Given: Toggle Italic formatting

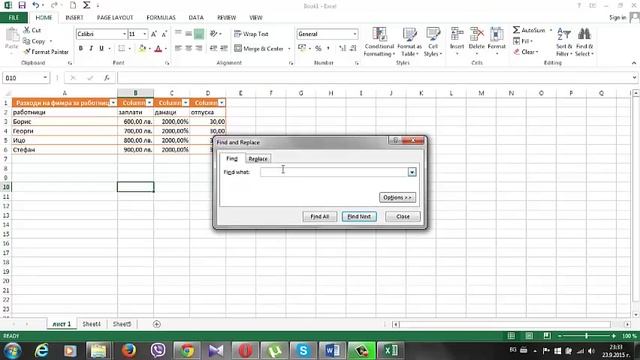Looking at the screenshot, I should coord(91,48).
